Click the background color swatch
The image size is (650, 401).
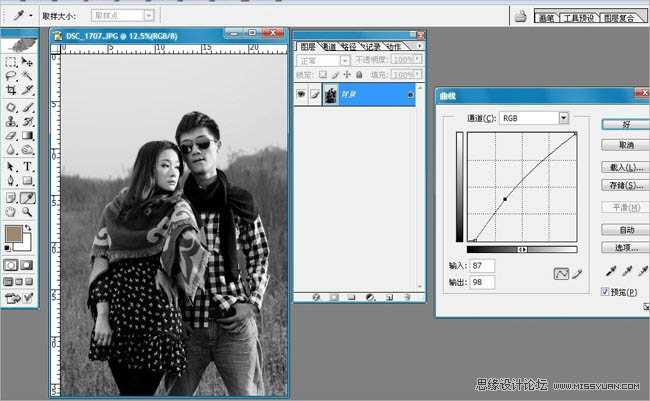tap(26, 245)
